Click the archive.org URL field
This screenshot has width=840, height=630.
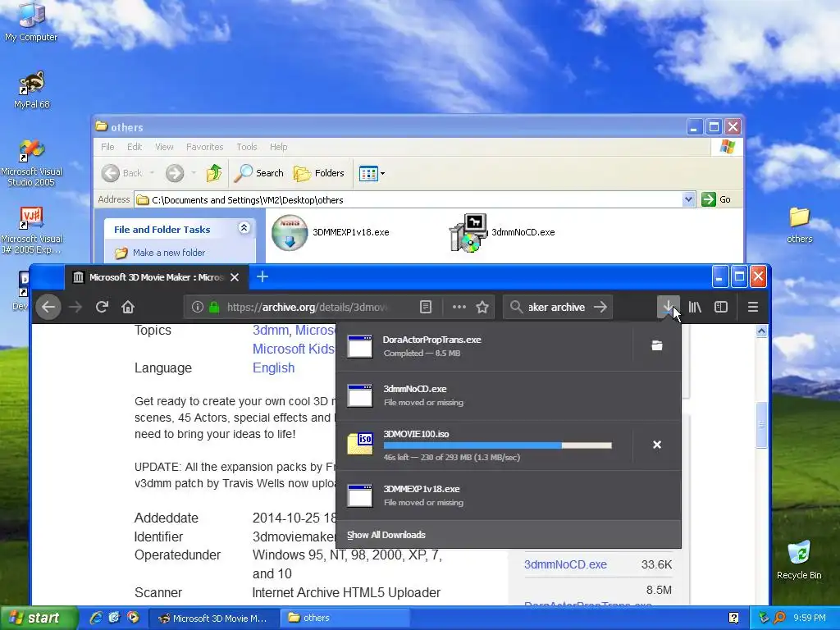click(x=307, y=307)
